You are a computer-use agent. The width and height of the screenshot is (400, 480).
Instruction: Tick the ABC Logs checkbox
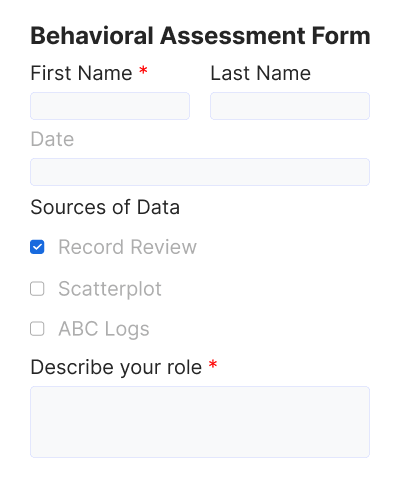37,329
